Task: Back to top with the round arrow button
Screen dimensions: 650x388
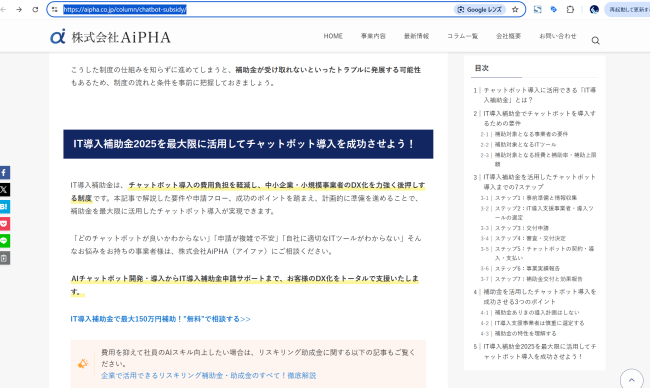Action: pyautogui.click(x=631, y=380)
